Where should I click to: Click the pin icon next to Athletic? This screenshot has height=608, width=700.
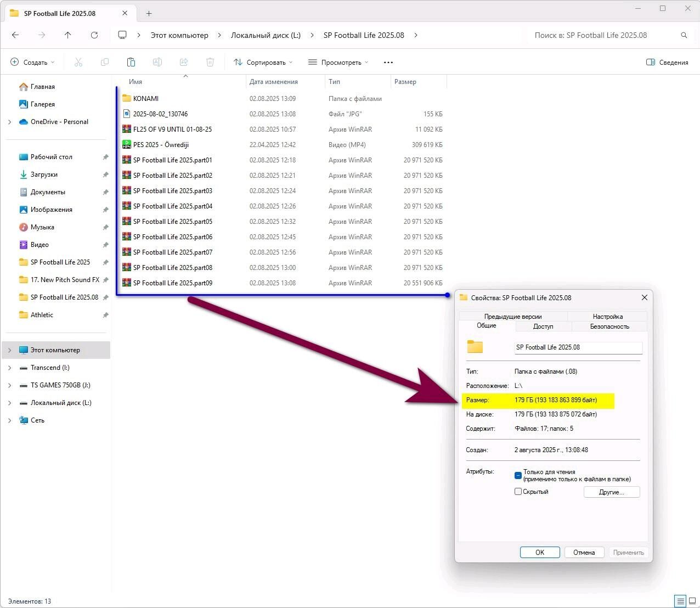[x=105, y=315]
